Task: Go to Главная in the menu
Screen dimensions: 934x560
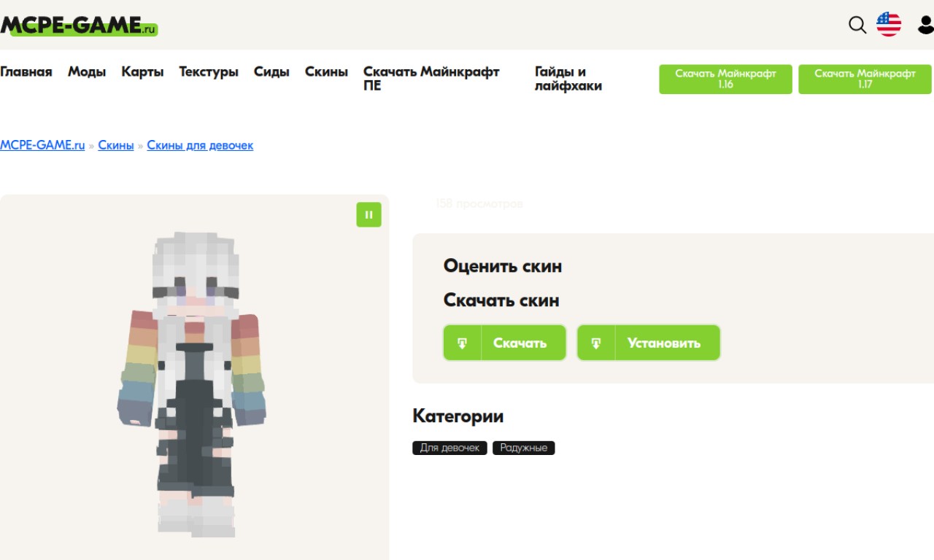Action: point(26,71)
